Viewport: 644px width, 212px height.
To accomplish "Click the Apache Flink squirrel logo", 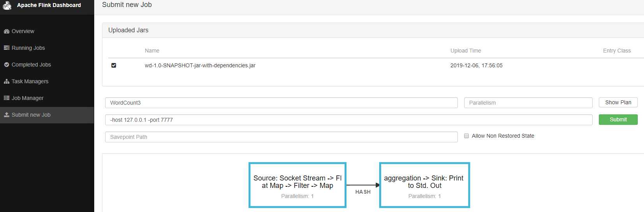I will [x=7, y=5].
